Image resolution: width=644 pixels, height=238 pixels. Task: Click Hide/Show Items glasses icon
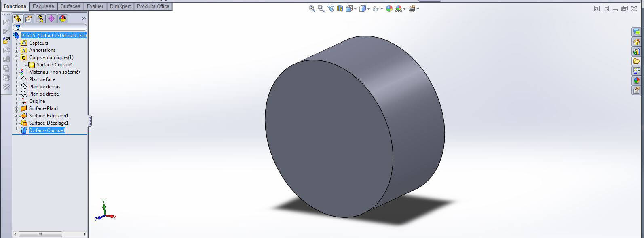click(376, 8)
